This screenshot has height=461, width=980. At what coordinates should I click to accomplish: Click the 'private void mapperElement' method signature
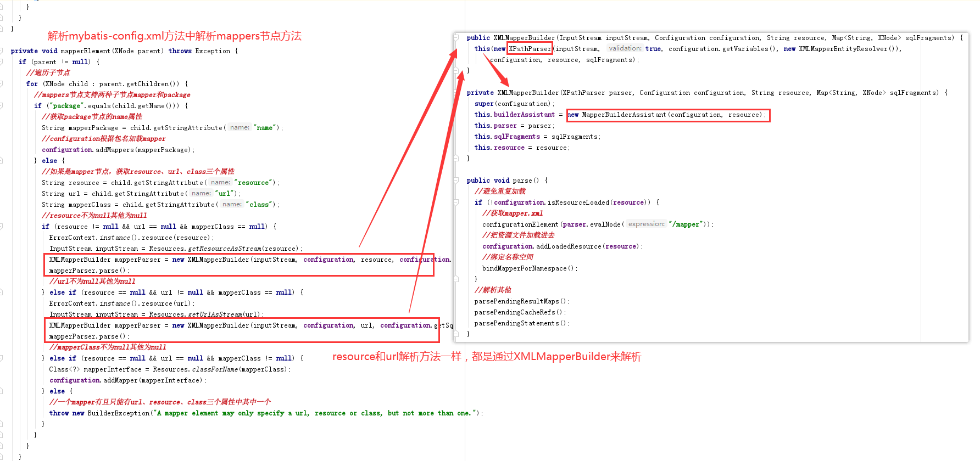tap(125, 51)
